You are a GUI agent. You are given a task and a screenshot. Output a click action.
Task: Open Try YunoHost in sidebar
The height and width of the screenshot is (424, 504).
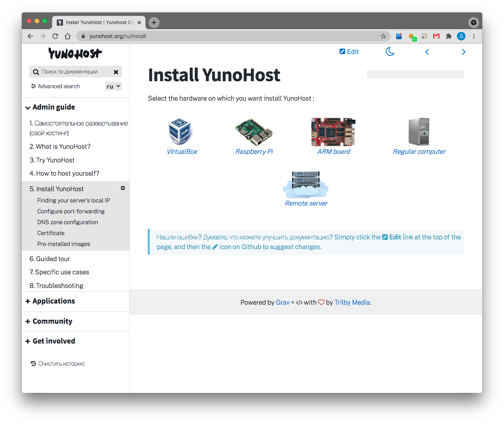click(x=52, y=160)
